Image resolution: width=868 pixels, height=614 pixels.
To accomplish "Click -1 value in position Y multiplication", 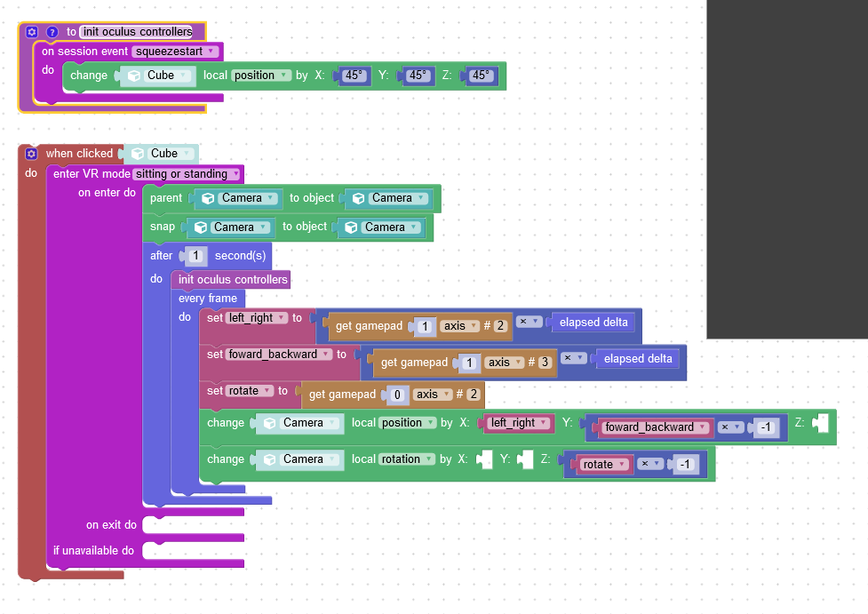I will click(766, 427).
